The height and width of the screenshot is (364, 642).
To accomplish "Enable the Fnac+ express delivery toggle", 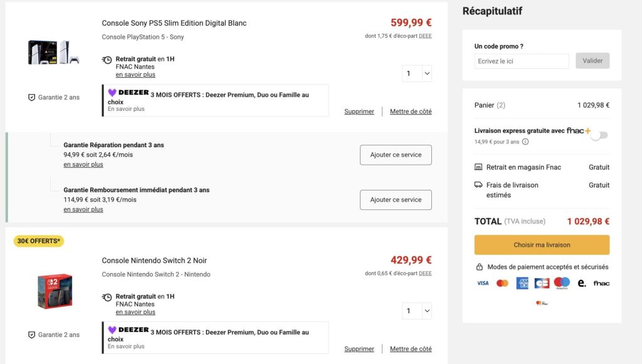I will [599, 135].
